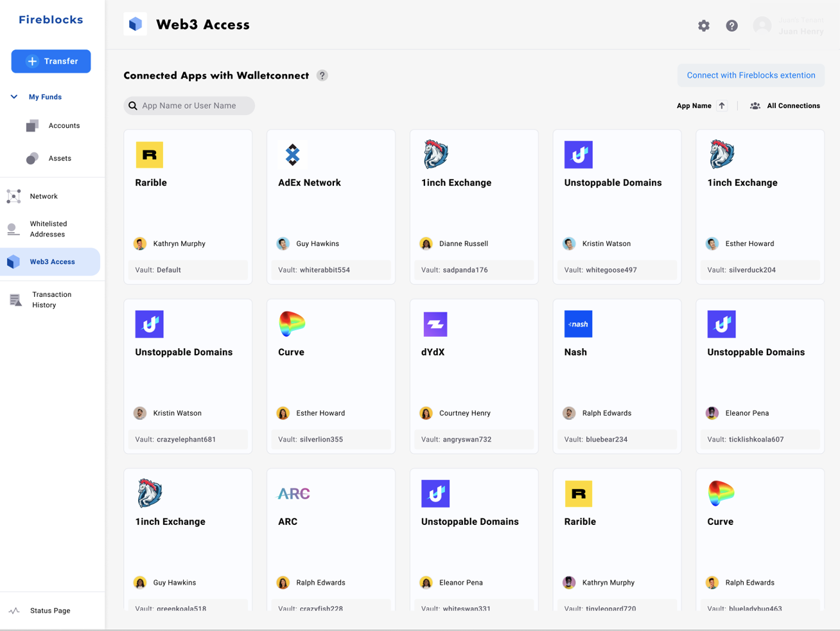
Task: Click the name "Dianne Russell"
Action: pos(464,244)
